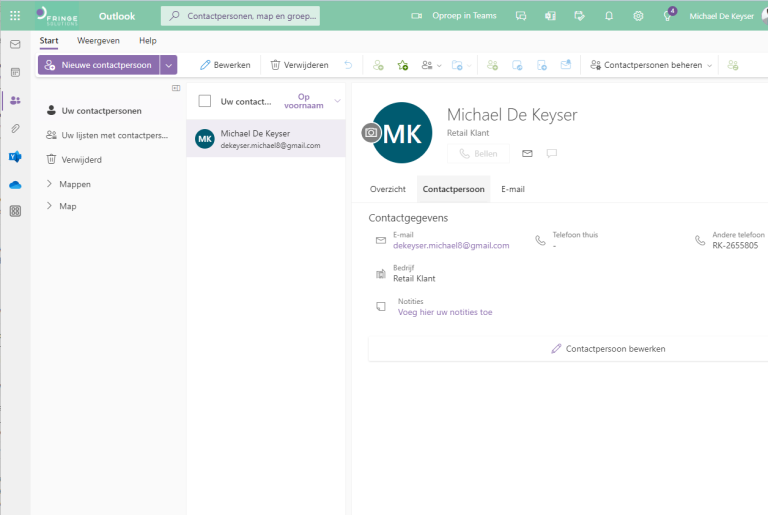Click the send email envelope toolbar icon
The width and height of the screenshot is (768, 515).
[566, 65]
